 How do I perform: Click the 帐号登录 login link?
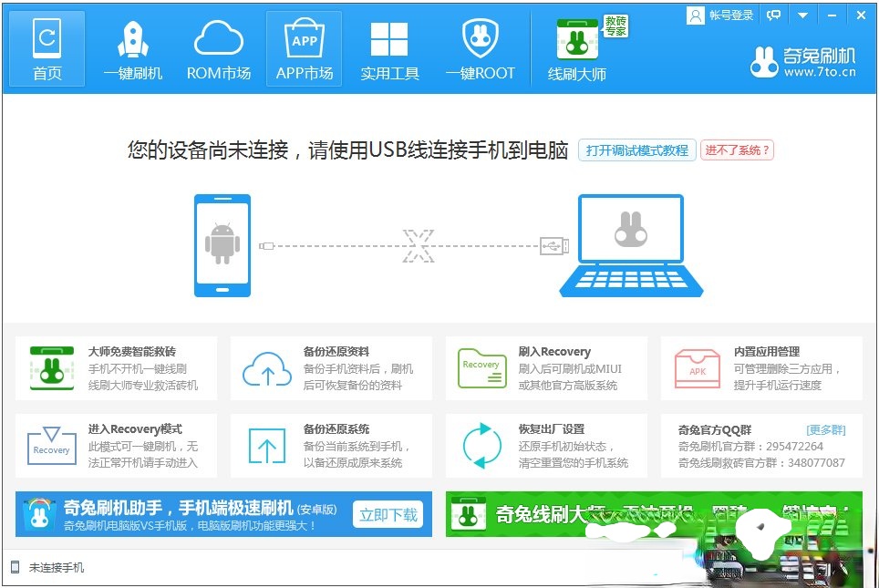click(731, 15)
